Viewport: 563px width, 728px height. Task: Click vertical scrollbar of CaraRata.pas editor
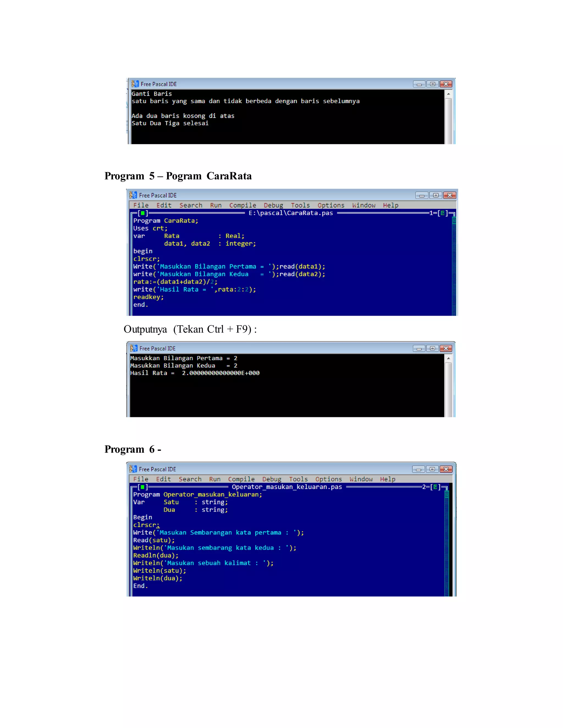454,266
